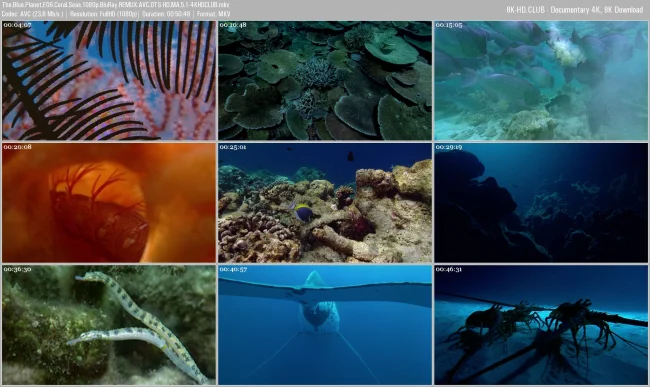
Task: Click the 00:29:19 timestamp label
Action: click(x=449, y=147)
